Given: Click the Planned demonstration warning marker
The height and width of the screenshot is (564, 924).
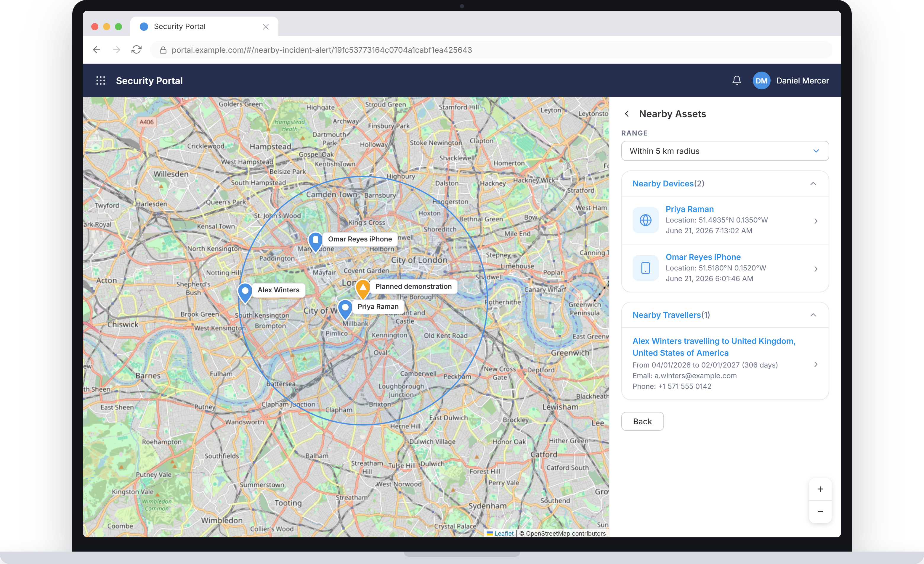Looking at the screenshot, I should pos(362,289).
